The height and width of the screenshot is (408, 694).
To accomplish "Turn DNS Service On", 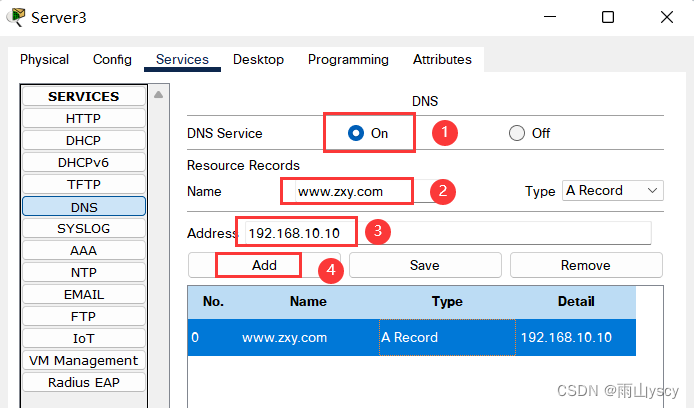I will coord(356,133).
